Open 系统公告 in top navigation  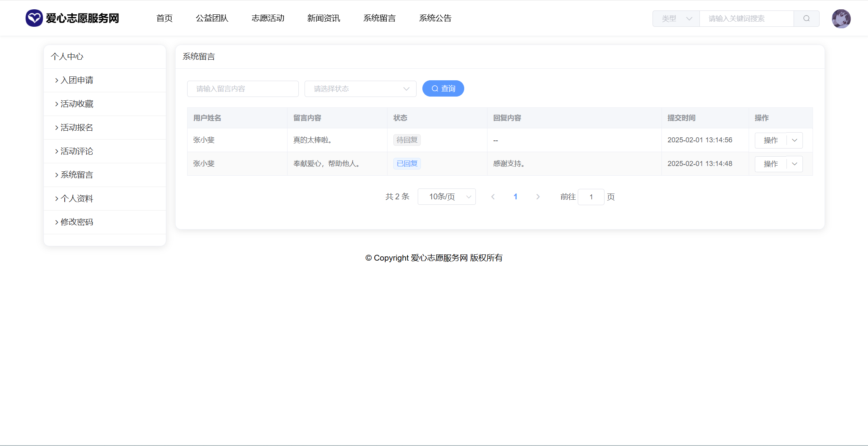coord(435,18)
